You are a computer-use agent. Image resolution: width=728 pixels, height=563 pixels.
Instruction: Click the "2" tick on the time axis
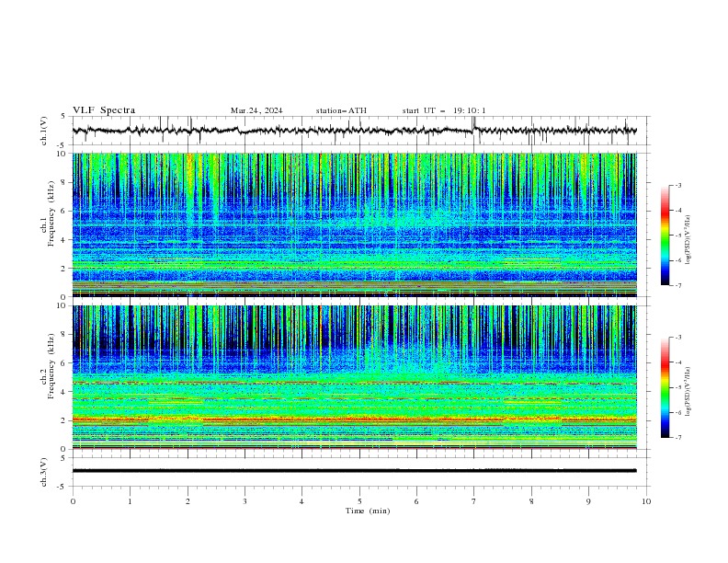(x=188, y=501)
